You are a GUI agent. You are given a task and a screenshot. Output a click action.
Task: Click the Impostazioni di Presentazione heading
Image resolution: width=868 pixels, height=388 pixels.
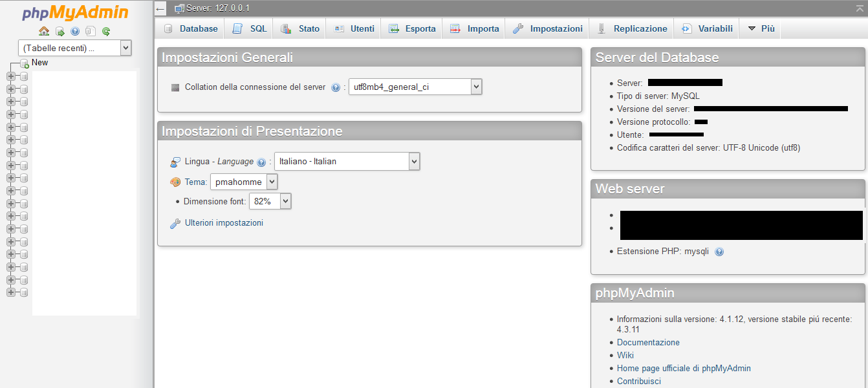coord(252,131)
